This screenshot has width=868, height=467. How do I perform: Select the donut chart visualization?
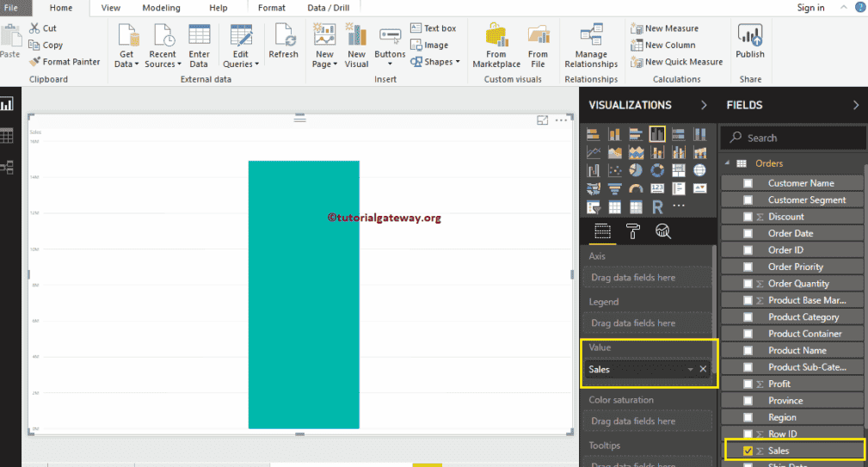click(657, 170)
